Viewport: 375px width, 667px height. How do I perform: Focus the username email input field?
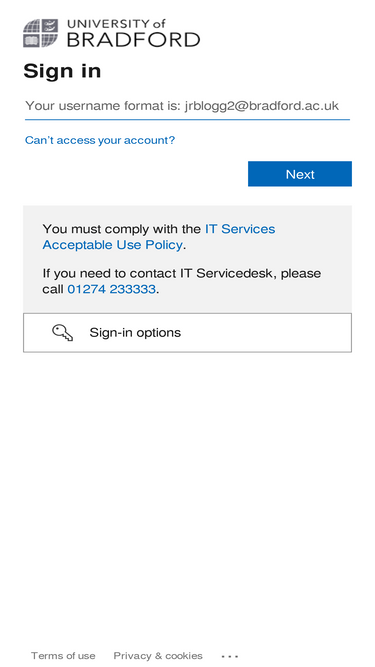coord(187,105)
